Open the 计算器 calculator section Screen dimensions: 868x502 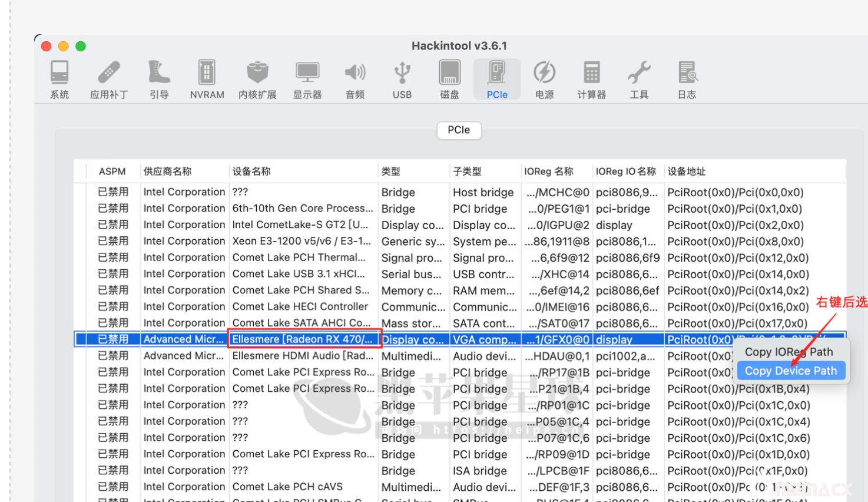(x=591, y=80)
